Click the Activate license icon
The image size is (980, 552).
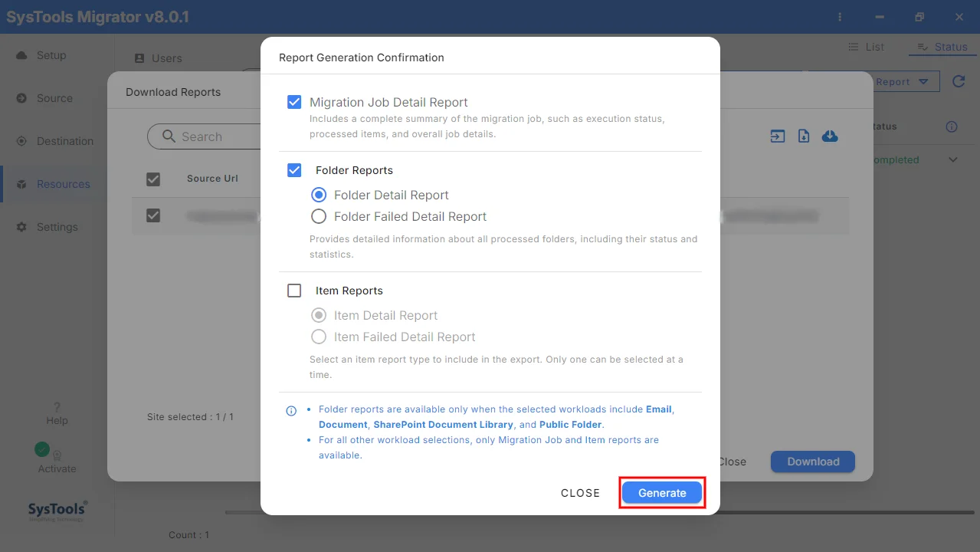coord(57,455)
